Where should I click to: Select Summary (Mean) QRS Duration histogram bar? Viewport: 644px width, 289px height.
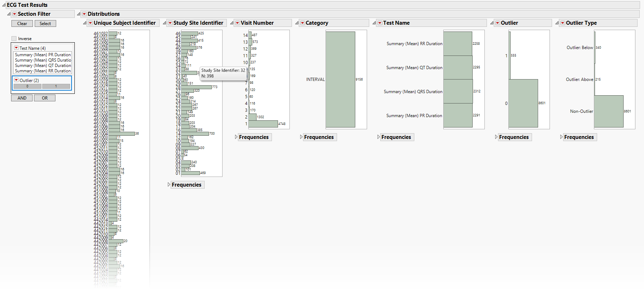458,91
